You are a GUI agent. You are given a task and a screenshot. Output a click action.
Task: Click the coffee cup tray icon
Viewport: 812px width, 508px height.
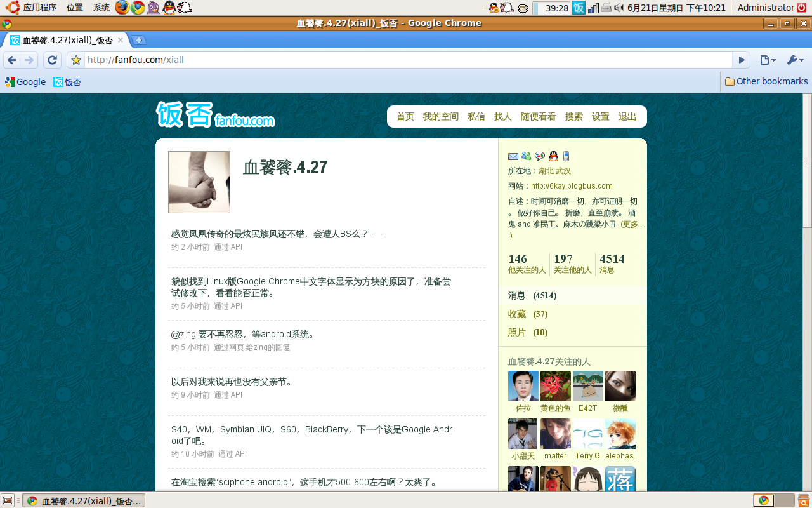coord(523,8)
